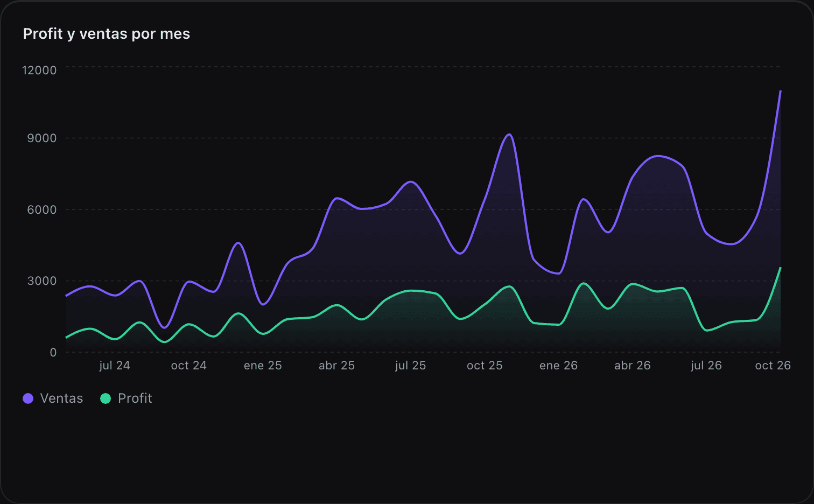Click the 3000 y-axis value

[x=42, y=281]
